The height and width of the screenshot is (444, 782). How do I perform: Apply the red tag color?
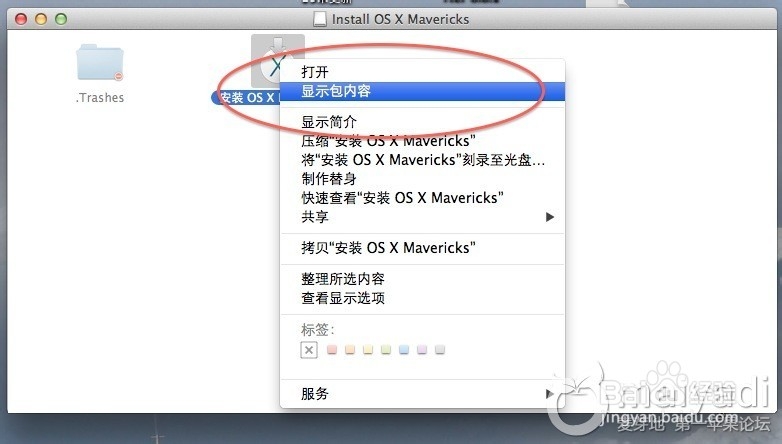tap(332, 349)
